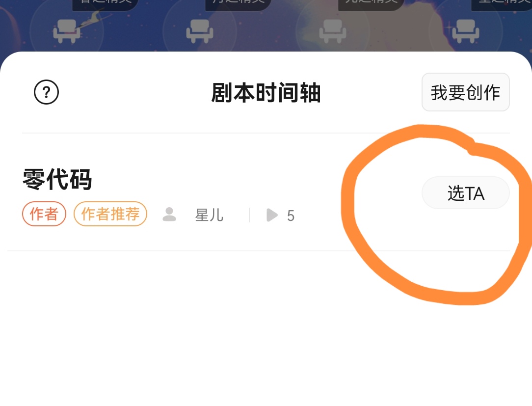Tap the red 作者 tag
Viewport: 532px width, 406px height.
[44, 214]
